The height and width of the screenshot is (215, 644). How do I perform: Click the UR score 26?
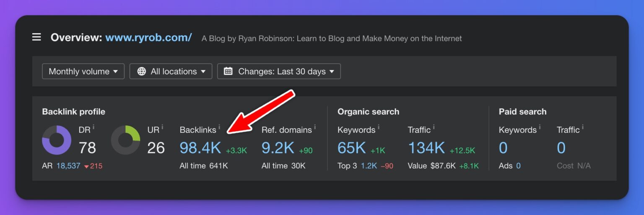coord(156,148)
